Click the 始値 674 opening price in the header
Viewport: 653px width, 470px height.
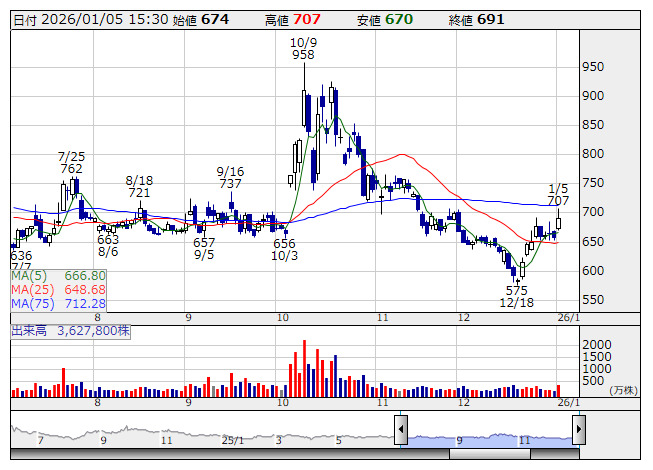click(x=214, y=20)
